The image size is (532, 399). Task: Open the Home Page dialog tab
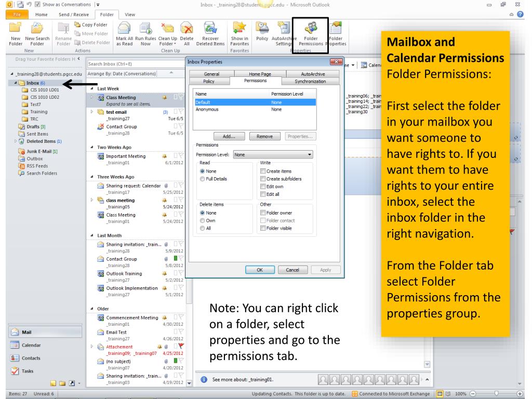click(x=260, y=74)
